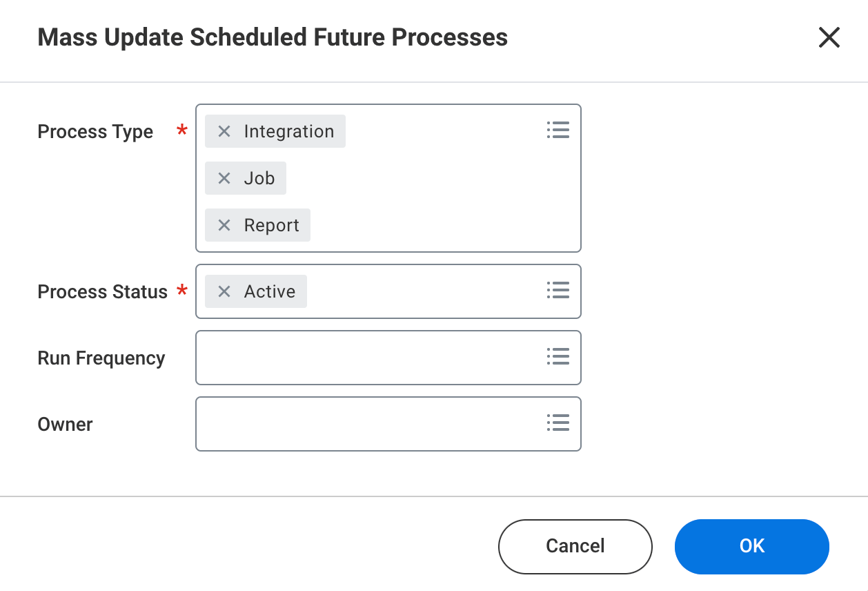This screenshot has width=868, height=591.
Task: Open the Run Frequency prompt list icon
Action: tap(558, 356)
